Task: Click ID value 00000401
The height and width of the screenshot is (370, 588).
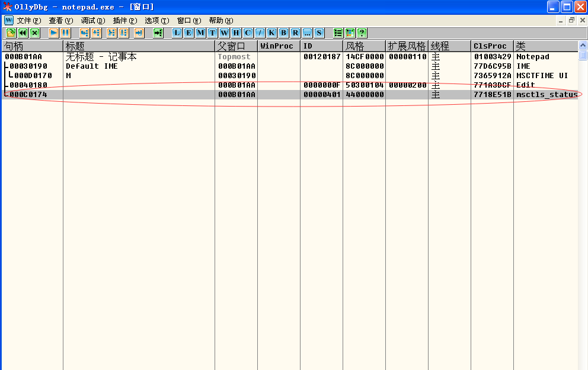Action: pos(322,95)
